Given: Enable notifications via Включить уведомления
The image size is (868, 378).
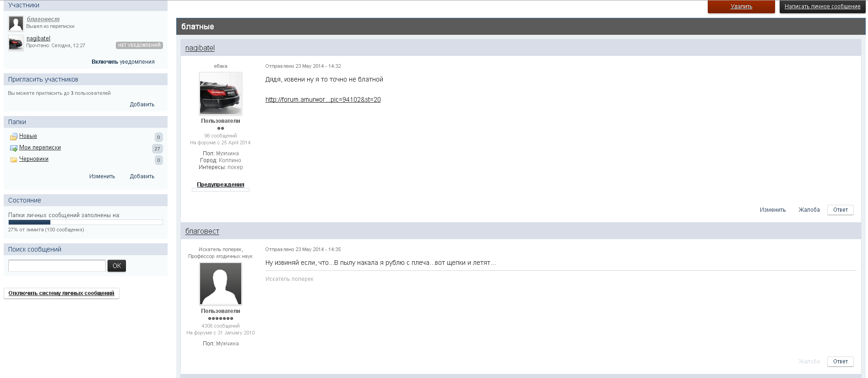Looking at the screenshot, I should point(123,62).
